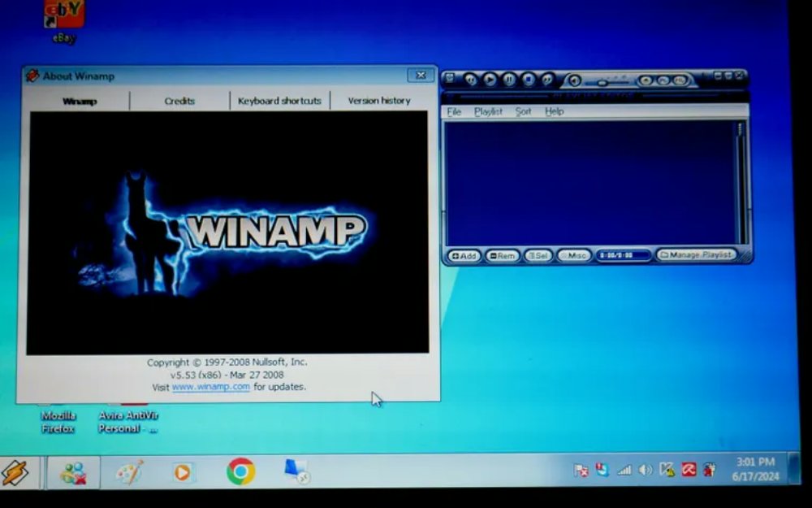Toggle the first of two buttons right of Eject

[x=663, y=80]
